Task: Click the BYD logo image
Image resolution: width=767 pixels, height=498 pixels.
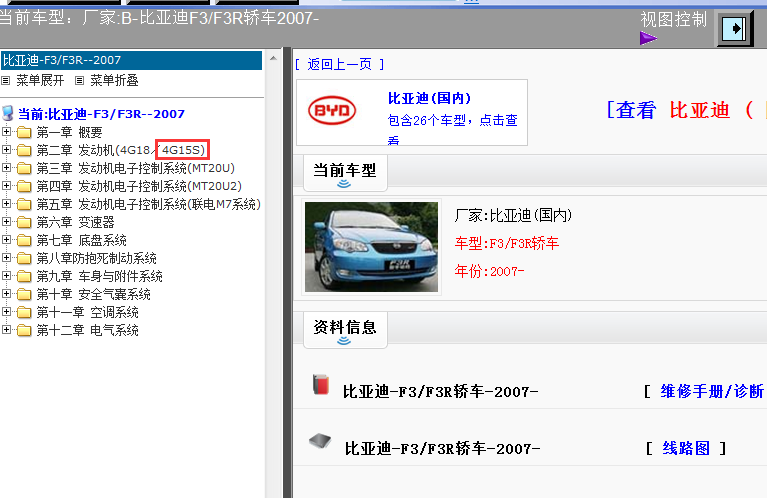Action: tap(332, 110)
